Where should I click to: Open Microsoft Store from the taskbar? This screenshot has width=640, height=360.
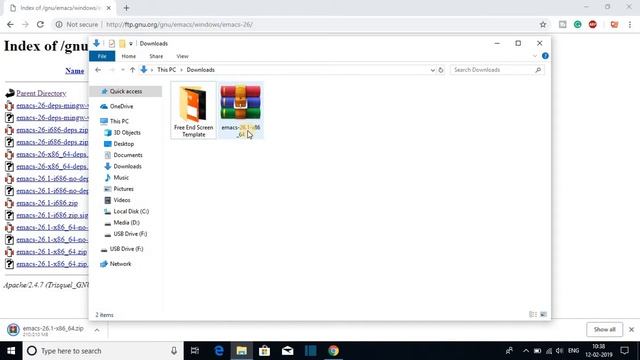click(x=264, y=351)
